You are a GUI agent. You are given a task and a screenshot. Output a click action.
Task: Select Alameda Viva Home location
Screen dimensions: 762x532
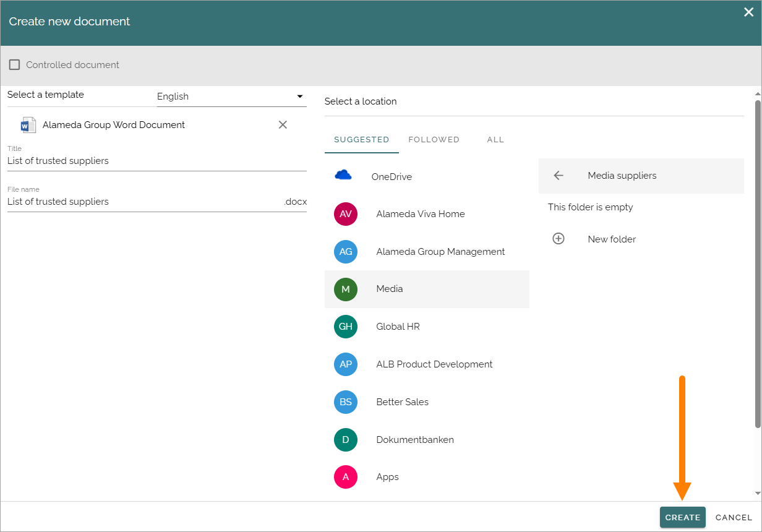[427, 214]
